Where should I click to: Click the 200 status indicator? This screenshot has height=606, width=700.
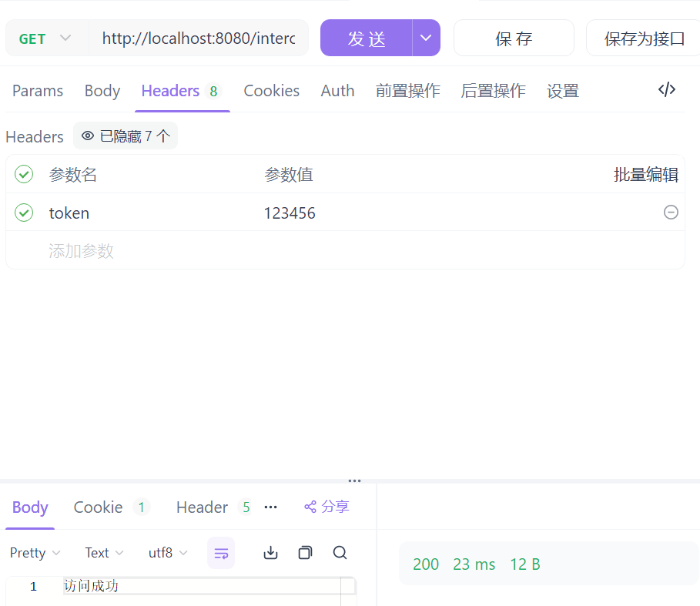pyautogui.click(x=426, y=564)
